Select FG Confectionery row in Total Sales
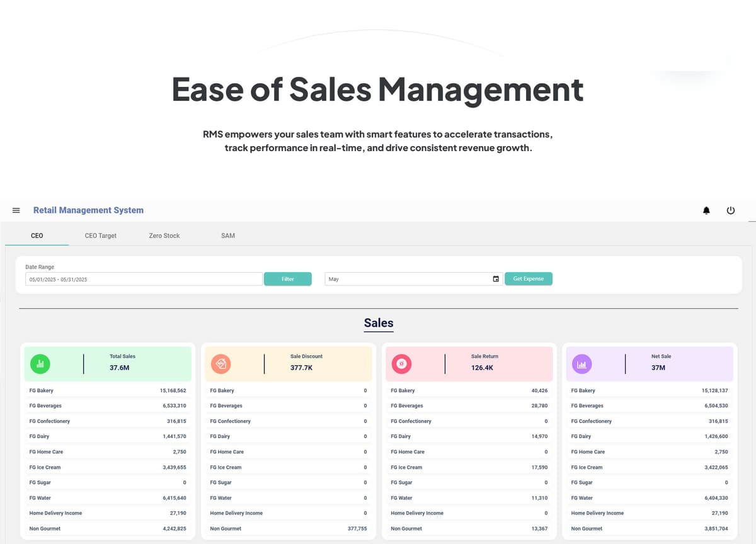The width and height of the screenshot is (756, 544). (108, 421)
